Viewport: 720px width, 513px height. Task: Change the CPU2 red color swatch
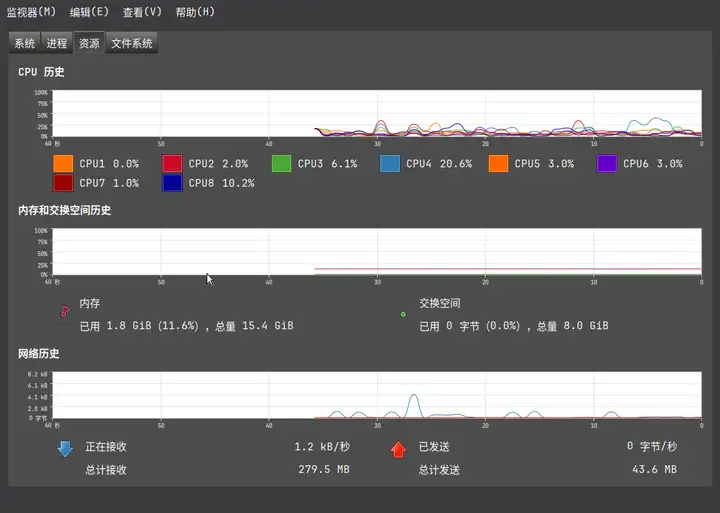[172, 163]
